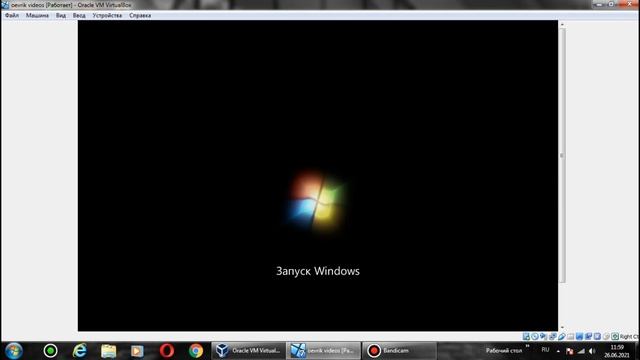Click the network adapters indicator in VM status bar
The width and height of the screenshot is (640, 360).
tap(553, 336)
